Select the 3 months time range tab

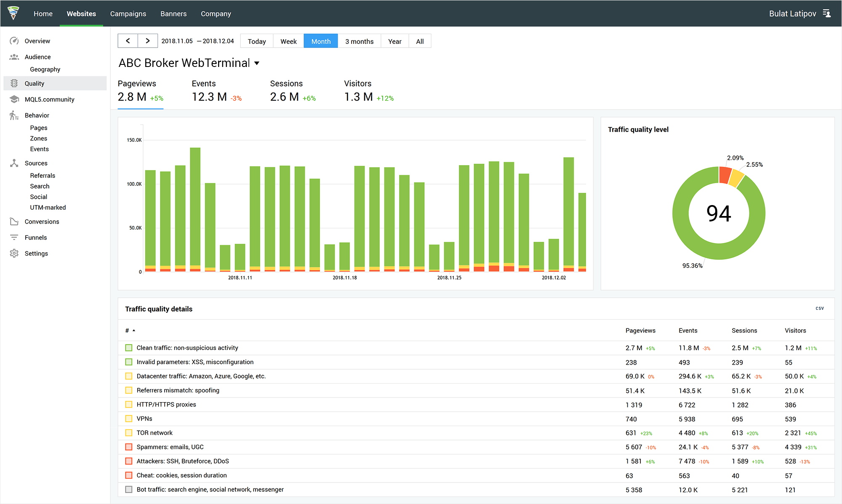(x=360, y=41)
